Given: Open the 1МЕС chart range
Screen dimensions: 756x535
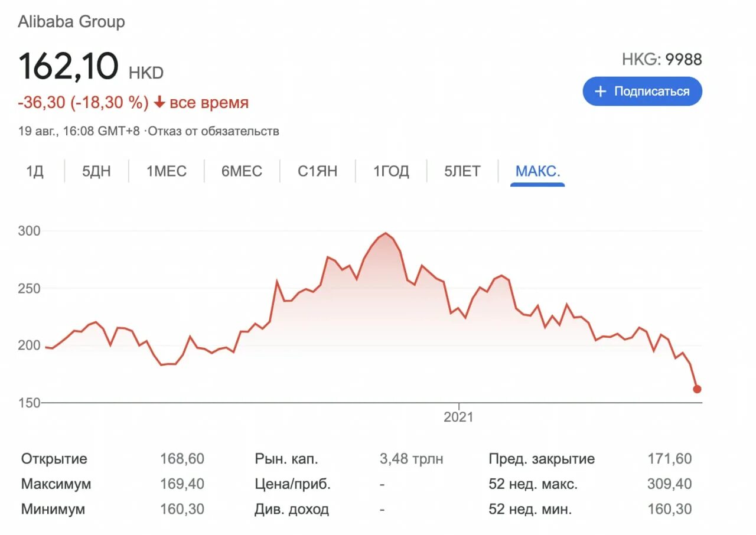Looking at the screenshot, I should (167, 172).
